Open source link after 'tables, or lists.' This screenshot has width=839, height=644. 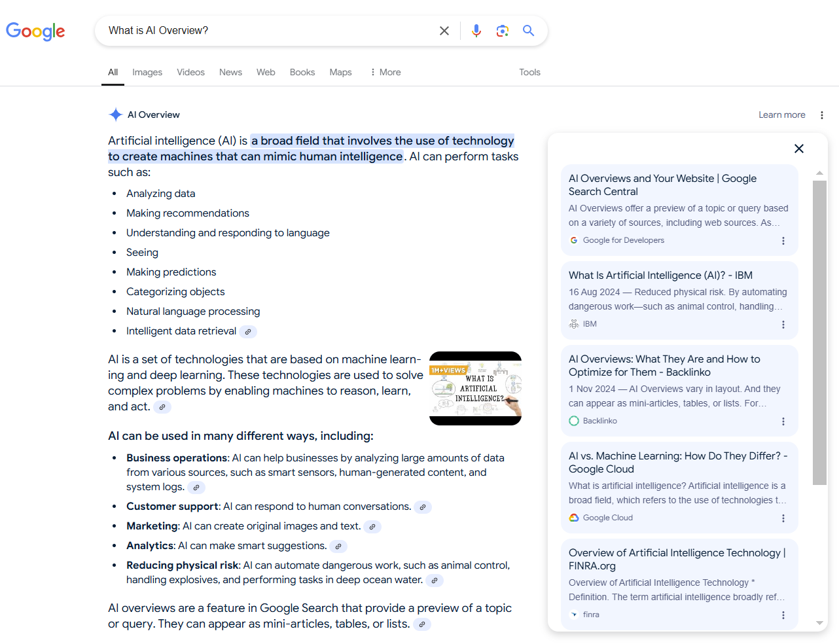(422, 624)
